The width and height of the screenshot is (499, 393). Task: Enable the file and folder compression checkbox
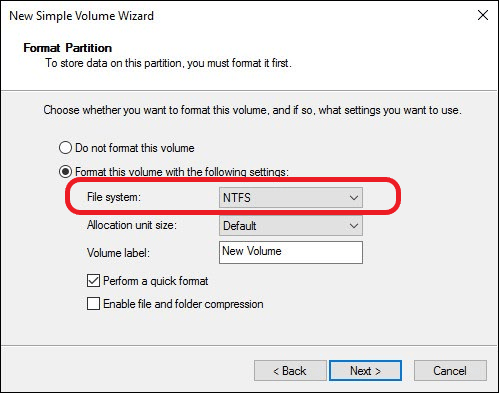click(x=93, y=304)
